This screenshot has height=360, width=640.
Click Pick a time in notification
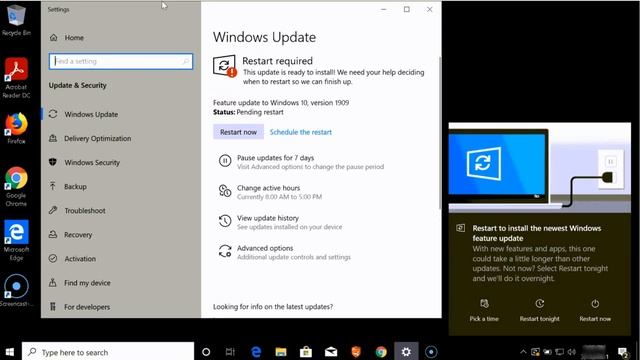tap(484, 311)
